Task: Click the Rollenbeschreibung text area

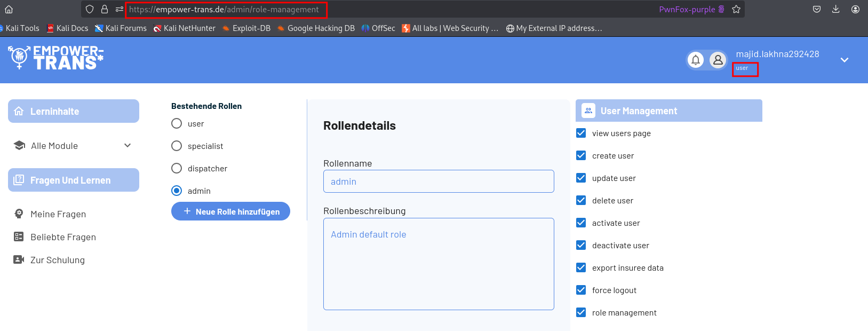Action: (439, 264)
